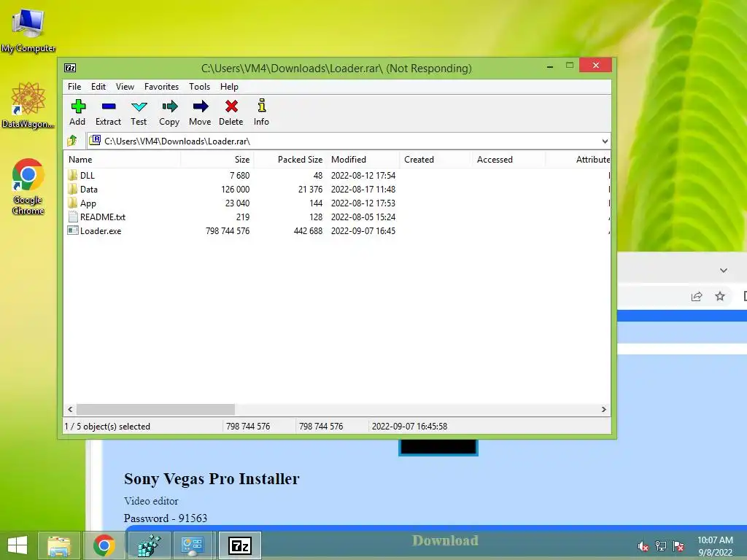Click the Windows Start button

tap(18, 545)
